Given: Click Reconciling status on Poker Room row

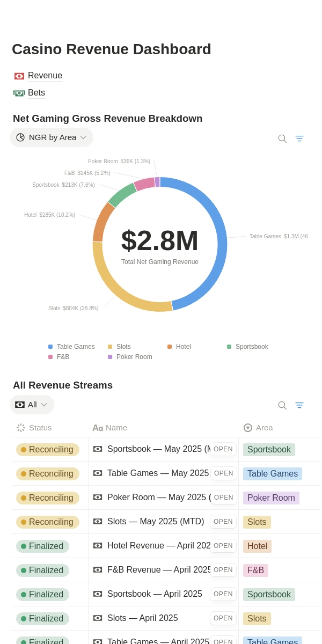Looking at the screenshot, I should click(48, 497).
